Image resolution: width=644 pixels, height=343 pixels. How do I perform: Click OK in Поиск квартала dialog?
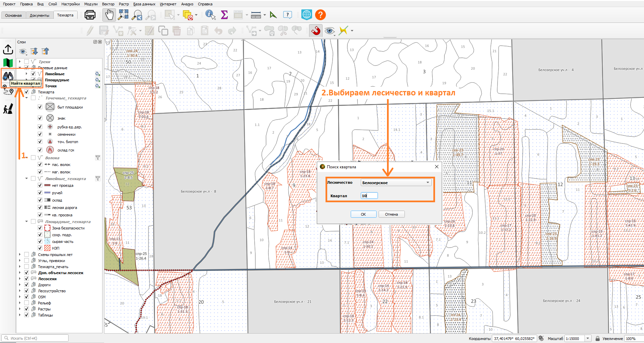click(x=363, y=214)
